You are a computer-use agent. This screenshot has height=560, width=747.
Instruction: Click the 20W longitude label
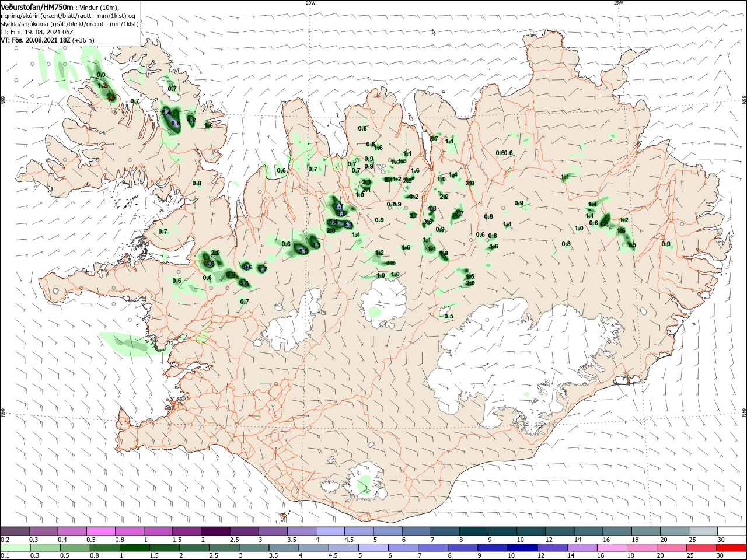(x=310, y=3)
